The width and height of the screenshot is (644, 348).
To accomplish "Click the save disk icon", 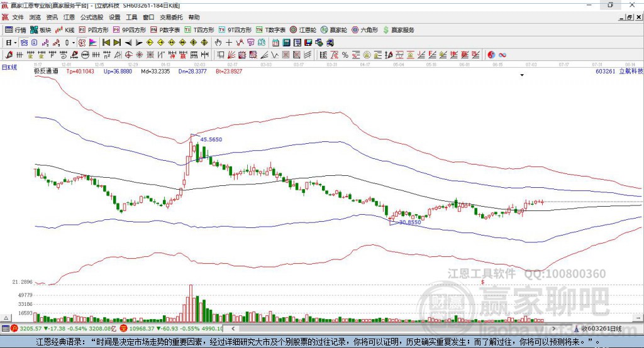I will coord(308,43).
